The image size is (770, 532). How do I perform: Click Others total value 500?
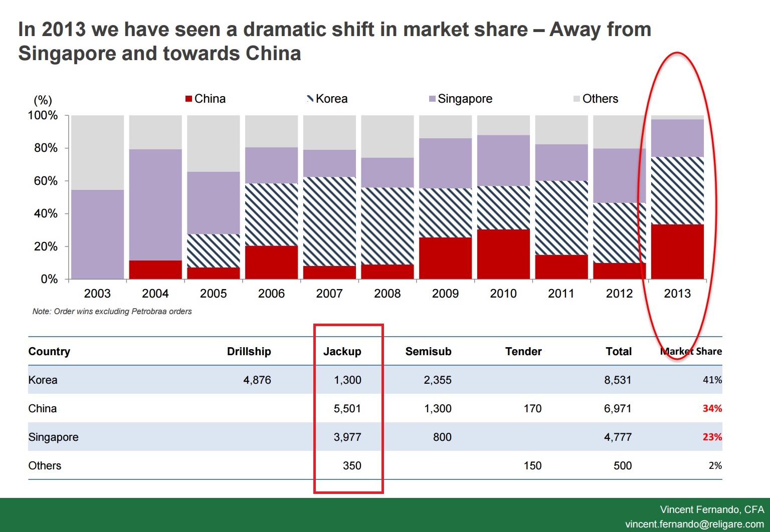[623, 465]
